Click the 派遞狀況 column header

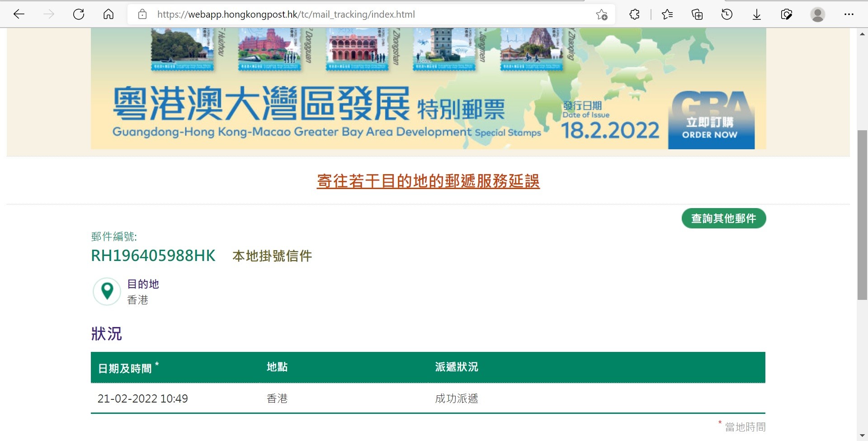point(457,367)
